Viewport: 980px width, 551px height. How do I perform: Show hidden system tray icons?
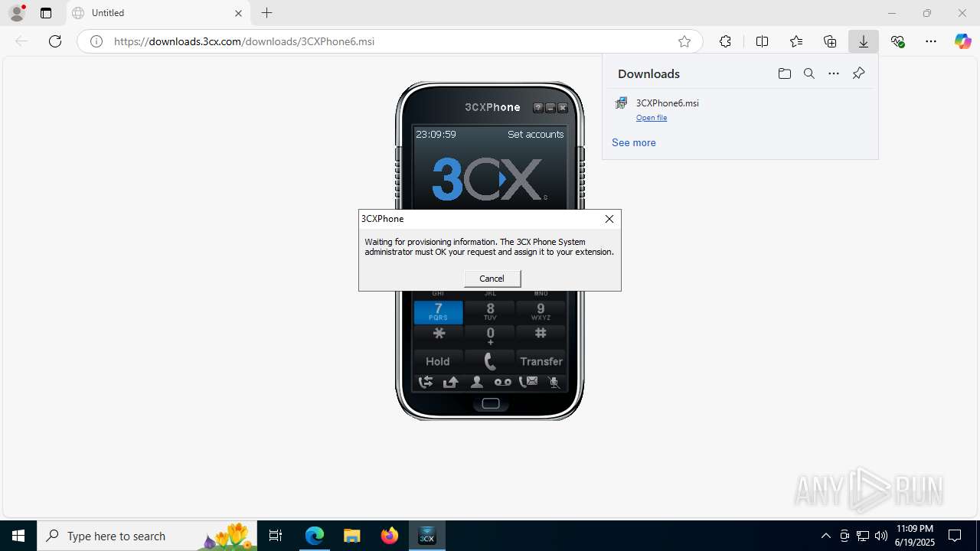pos(825,536)
